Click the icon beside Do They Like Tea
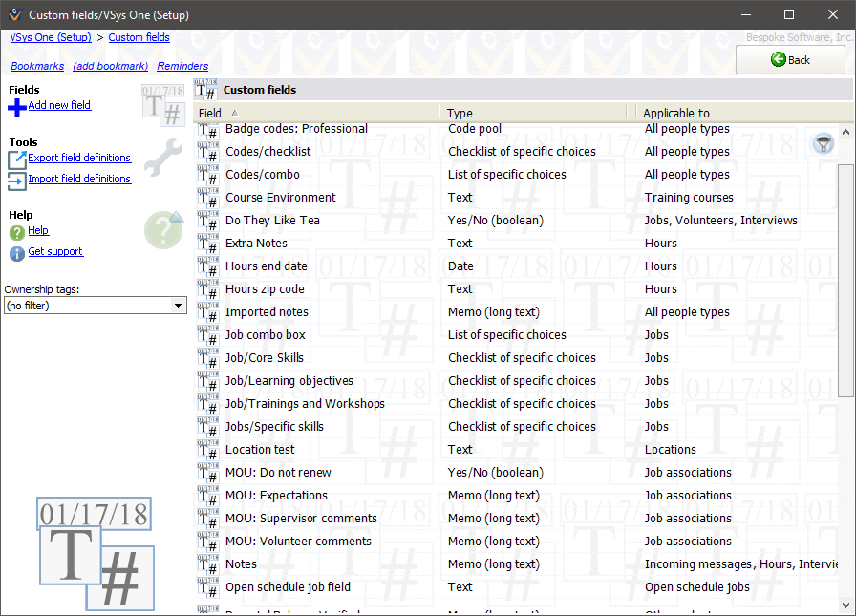This screenshot has height=616, width=856. (207, 221)
